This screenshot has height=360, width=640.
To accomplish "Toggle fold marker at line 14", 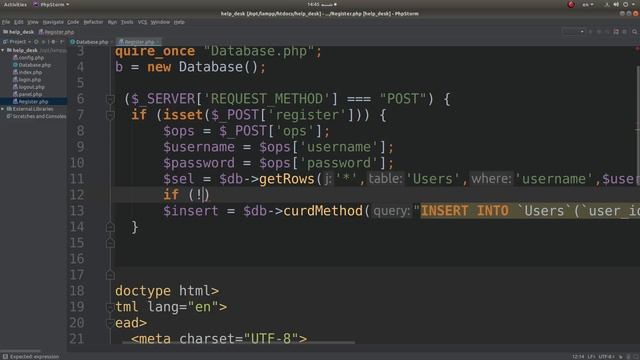I will pyautogui.click(x=110, y=227).
